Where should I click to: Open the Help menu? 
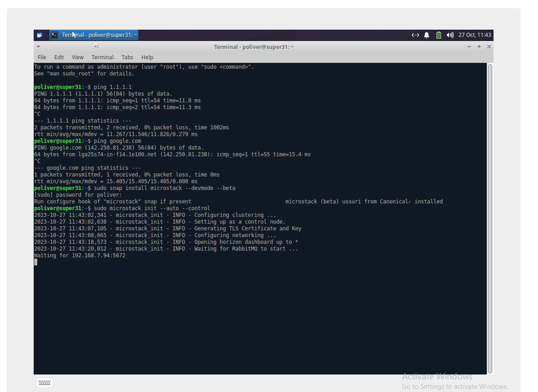tap(147, 57)
